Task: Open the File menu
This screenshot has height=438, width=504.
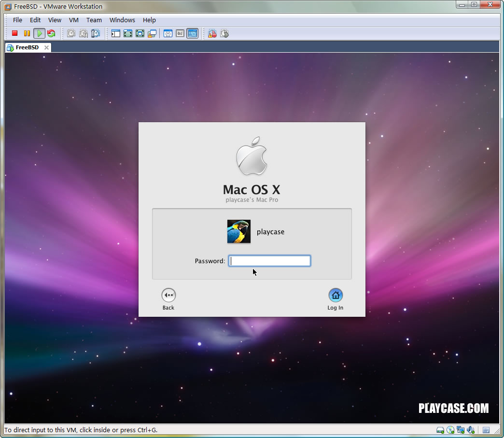Action: pyautogui.click(x=17, y=20)
